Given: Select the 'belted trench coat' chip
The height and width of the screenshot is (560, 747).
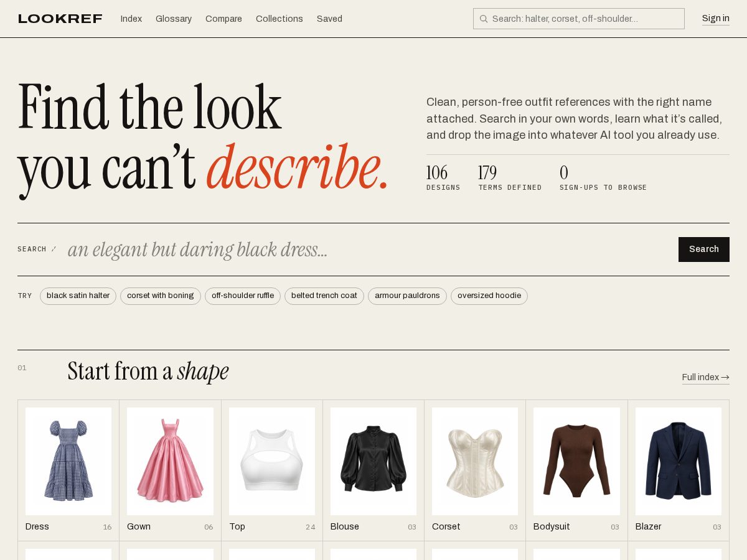Looking at the screenshot, I should (x=324, y=296).
